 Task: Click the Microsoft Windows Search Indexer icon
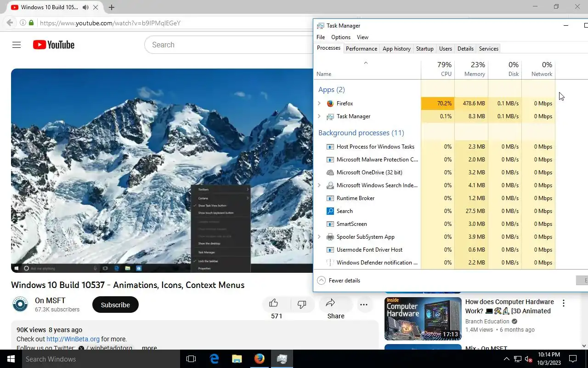pyautogui.click(x=330, y=185)
